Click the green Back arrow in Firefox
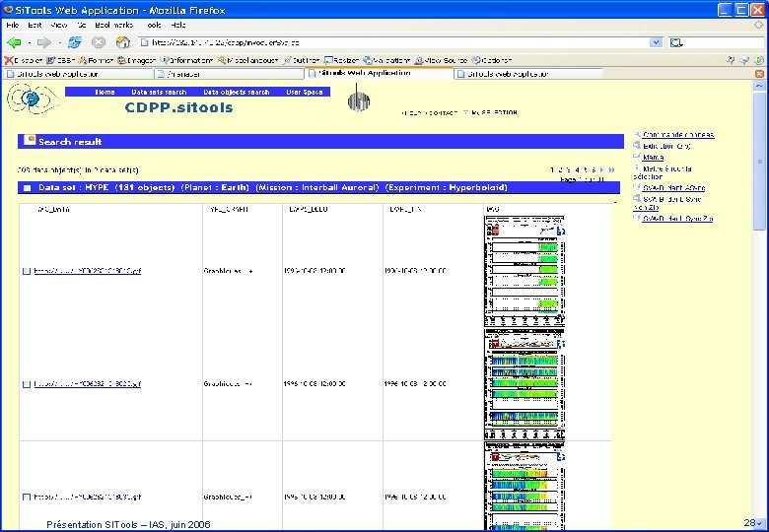This screenshot has width=769, height=532. 14,43
